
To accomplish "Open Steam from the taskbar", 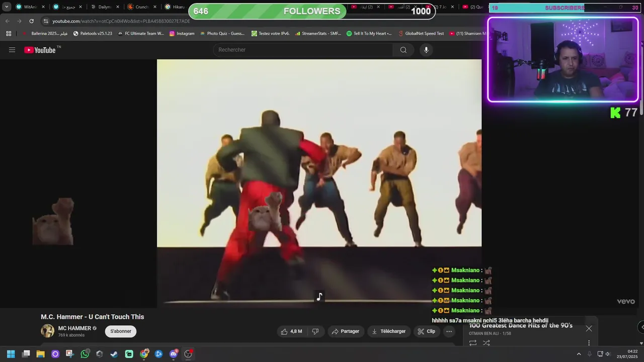I will (114, 354).
